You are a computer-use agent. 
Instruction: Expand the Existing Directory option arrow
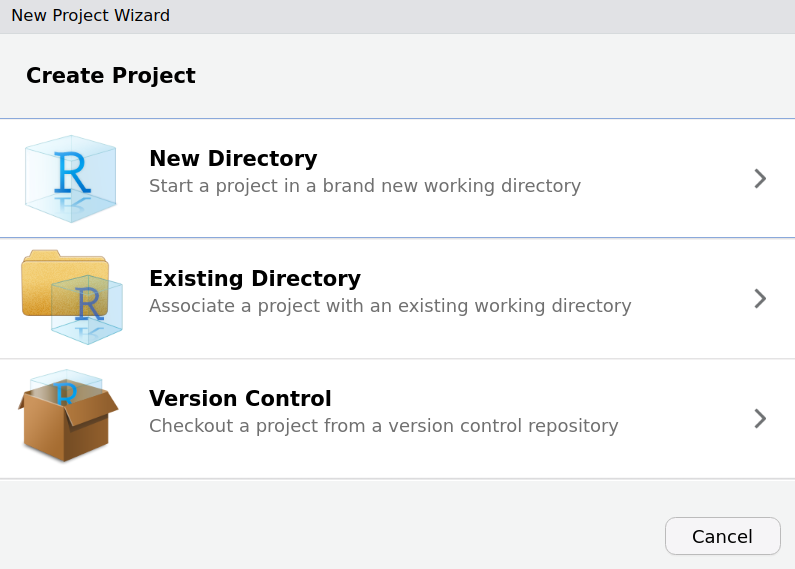pos(760,298)
